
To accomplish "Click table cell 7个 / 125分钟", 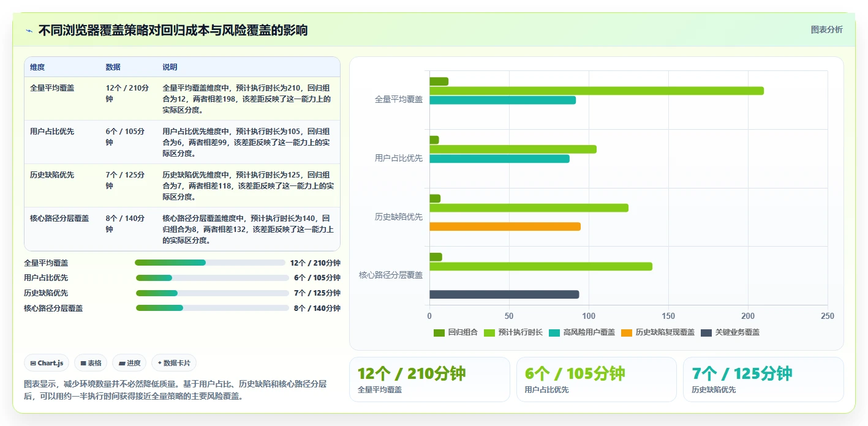I will (x=126, y=181).
